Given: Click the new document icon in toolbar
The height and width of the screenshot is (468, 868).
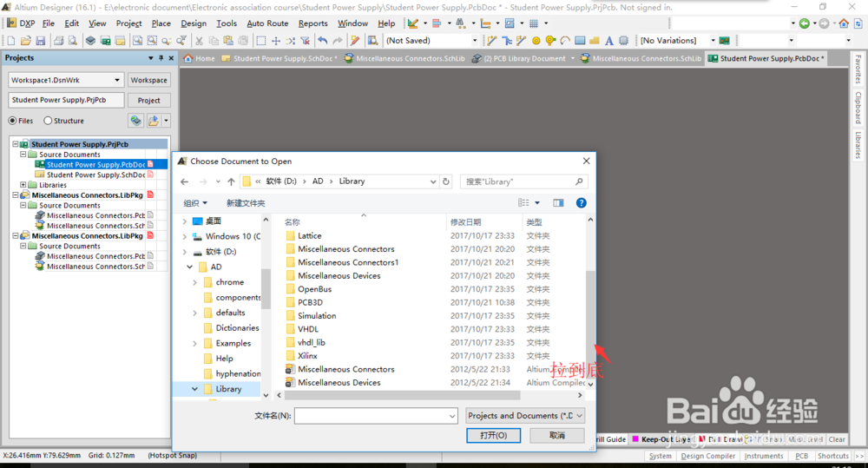Looking at the screenshot, I should tap(11, 41).
